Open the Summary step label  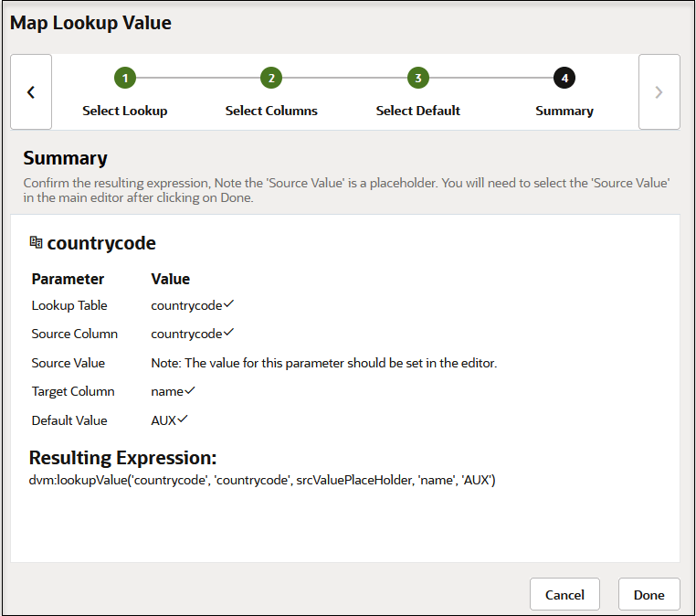coord(564,111)
